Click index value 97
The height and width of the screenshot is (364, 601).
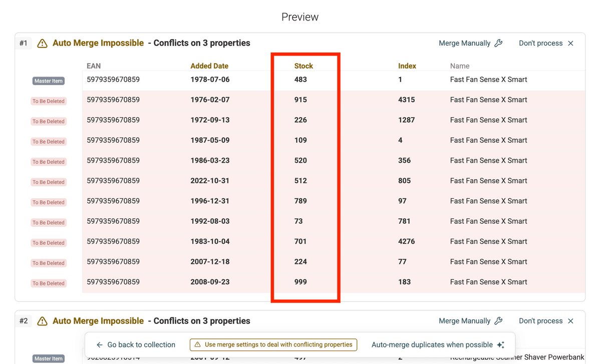402,201
